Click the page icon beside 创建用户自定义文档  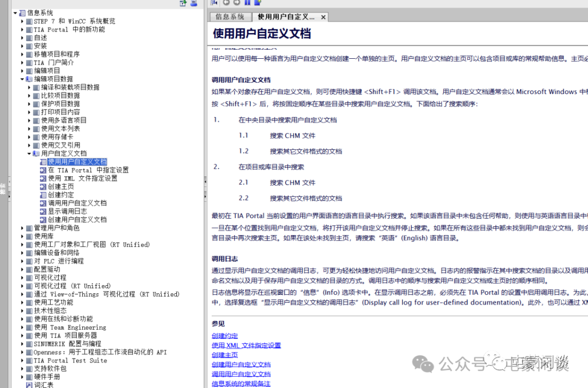43,220
